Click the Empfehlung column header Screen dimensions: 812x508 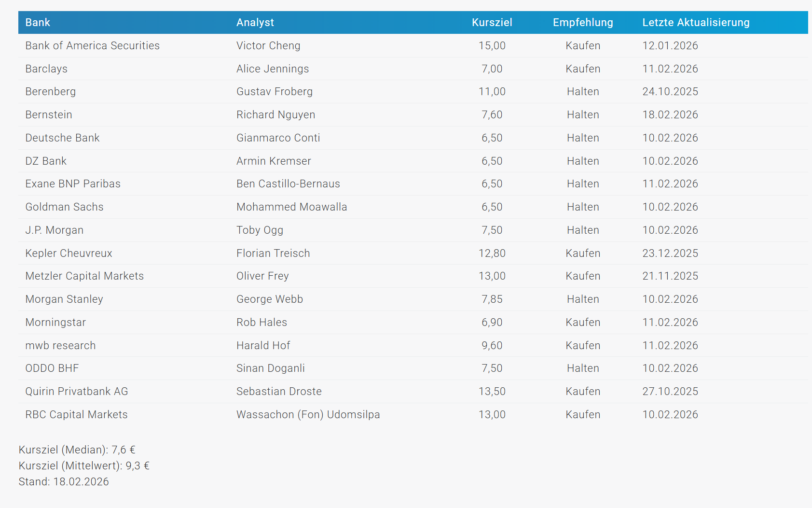click(x=583, y=23)
